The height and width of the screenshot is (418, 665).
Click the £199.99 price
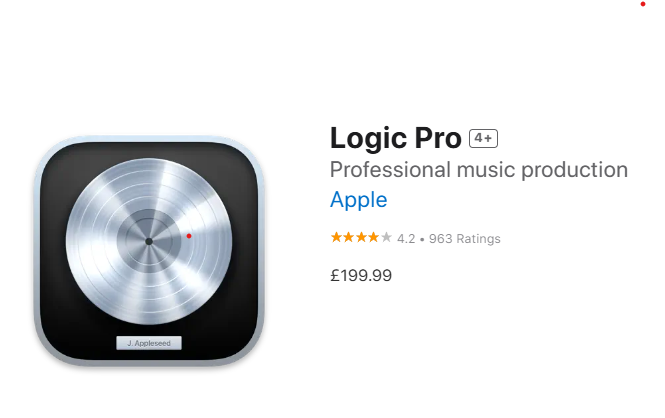361,276
